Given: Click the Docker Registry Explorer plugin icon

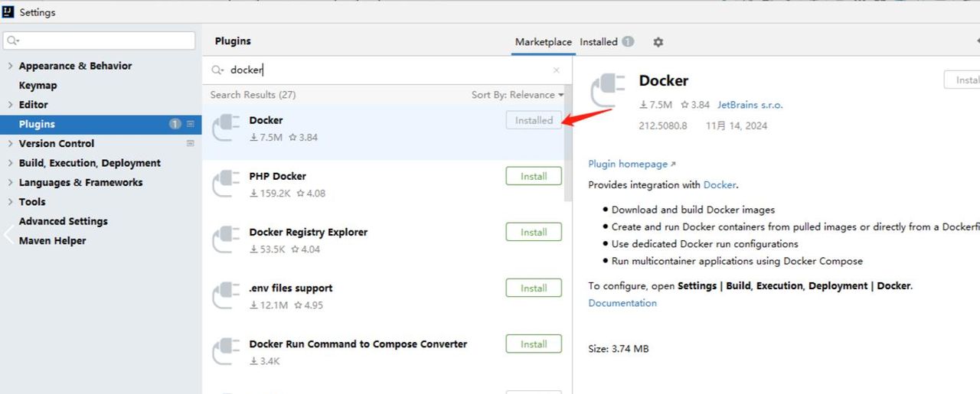Looking at the screenshot, I should [226, 239].
